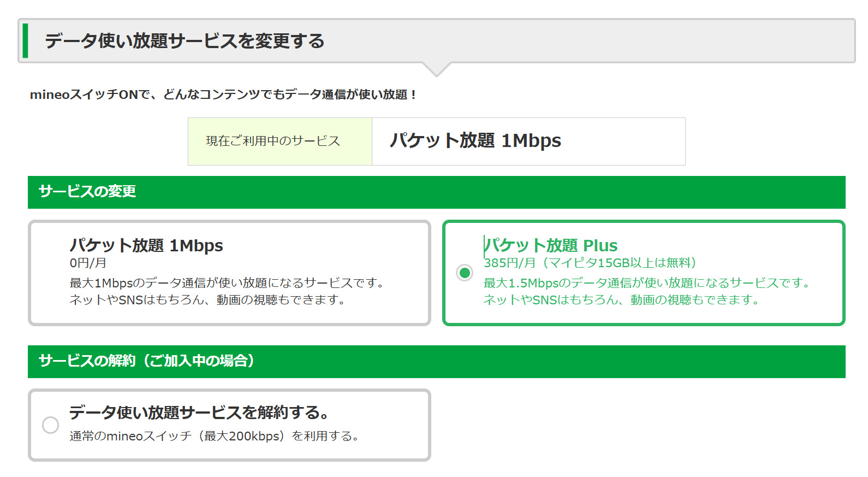Click the ネットやSNS line in Plus card

(x=621, y=300)
